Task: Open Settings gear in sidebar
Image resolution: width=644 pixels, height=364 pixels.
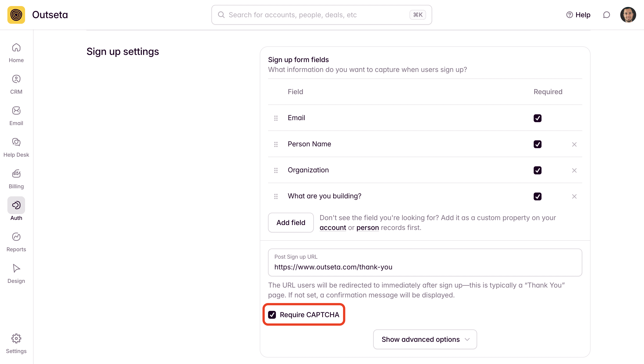Action: click(16, 343)
